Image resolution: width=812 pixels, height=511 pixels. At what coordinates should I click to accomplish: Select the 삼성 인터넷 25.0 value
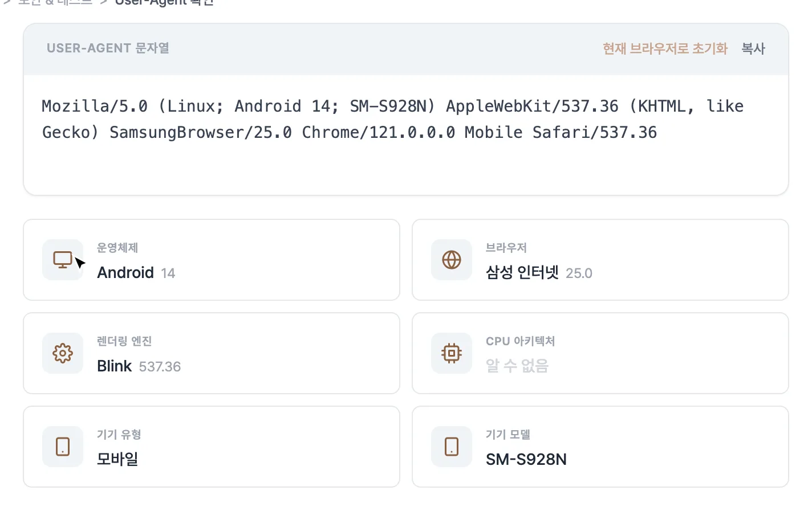pos(539,273)
